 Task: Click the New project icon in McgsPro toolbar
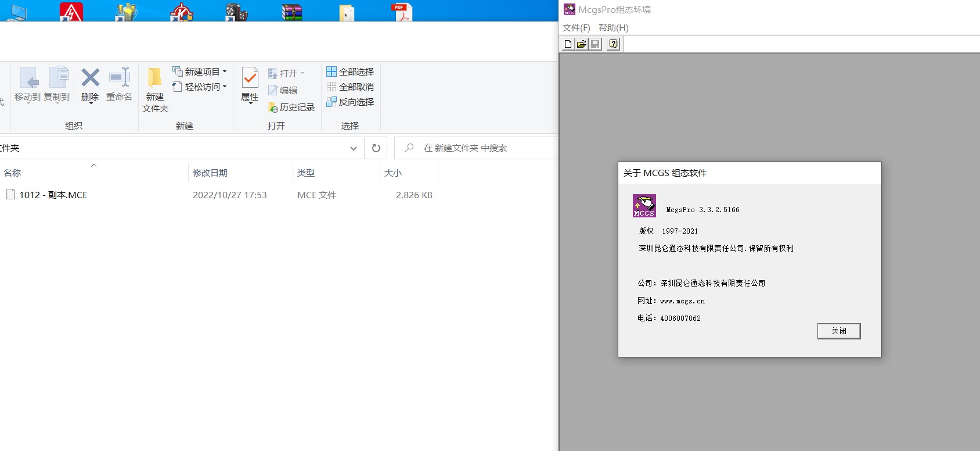pyautogui.click(x=568, y=44)
